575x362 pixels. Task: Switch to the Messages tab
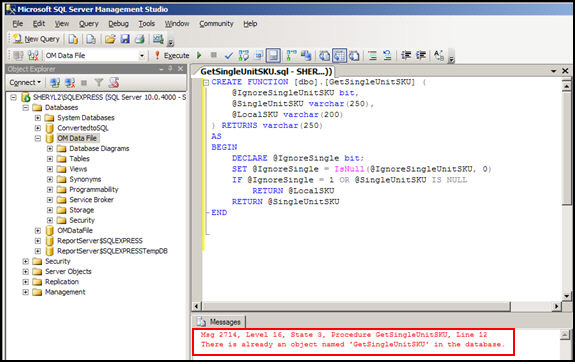coord(219,322)
